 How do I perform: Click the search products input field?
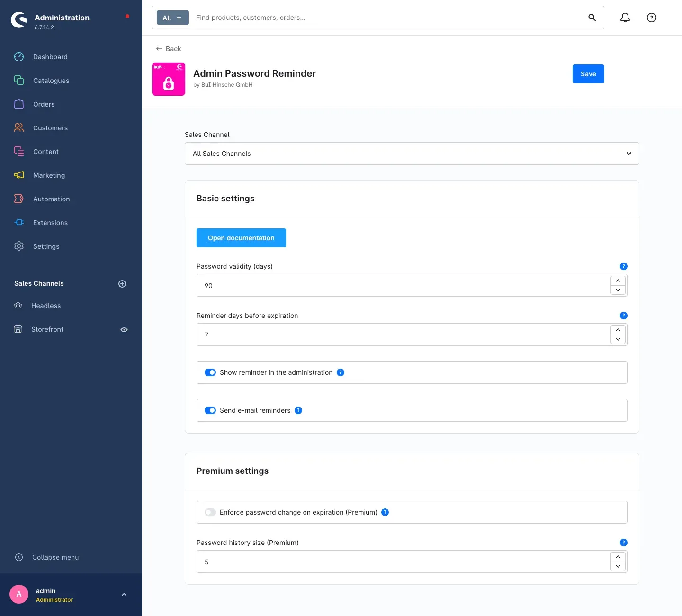click(x=388, y=18)
